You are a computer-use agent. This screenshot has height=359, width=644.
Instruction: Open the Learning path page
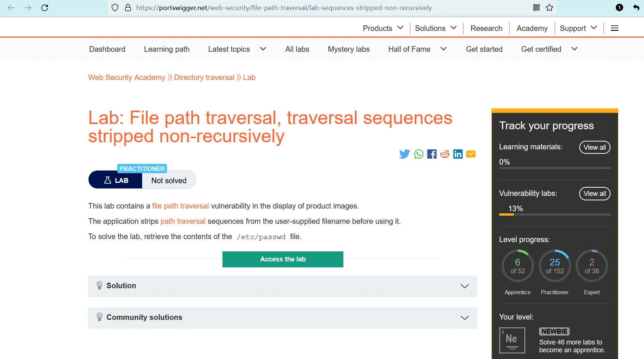[167, 49]
